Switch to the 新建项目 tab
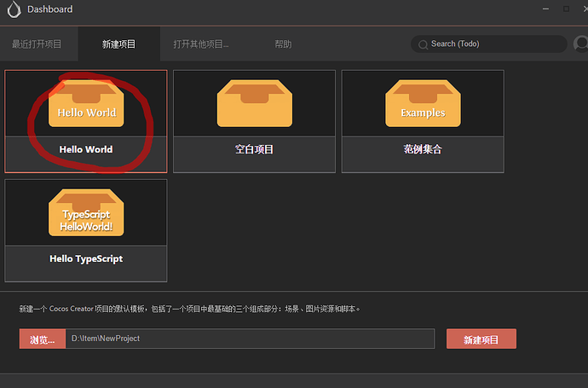This screenshot has height=388, width=588. click(118, 44)
